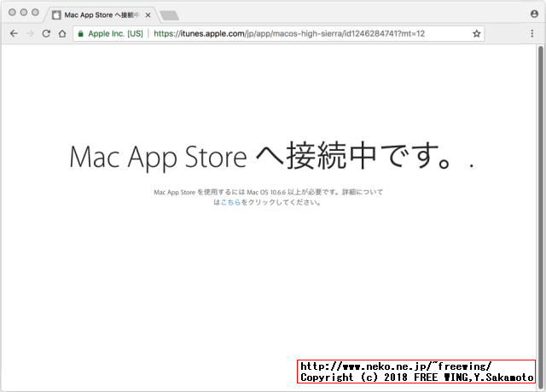Go back to the previous page
The width and height of the screenshot is (546, 392).
pos(14,33)
